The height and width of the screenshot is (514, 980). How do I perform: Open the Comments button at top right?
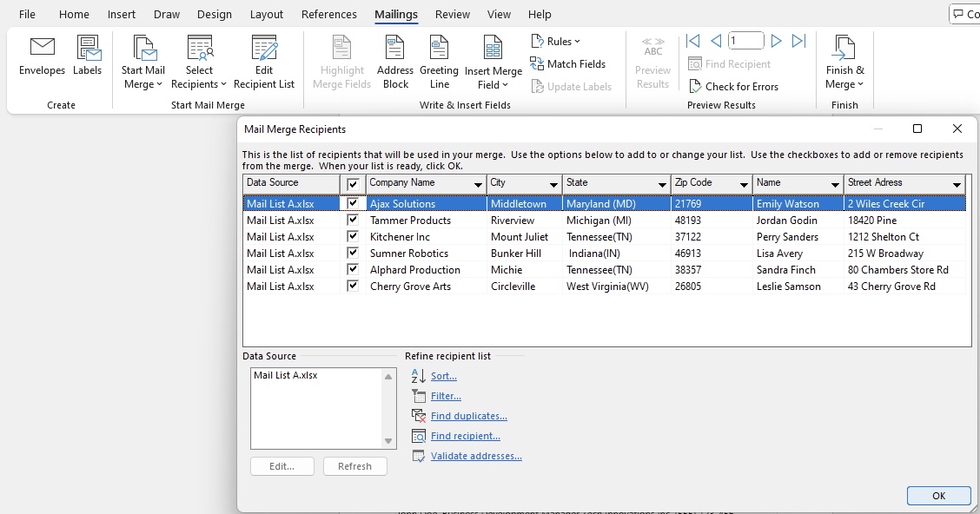(x=964, y=14)
